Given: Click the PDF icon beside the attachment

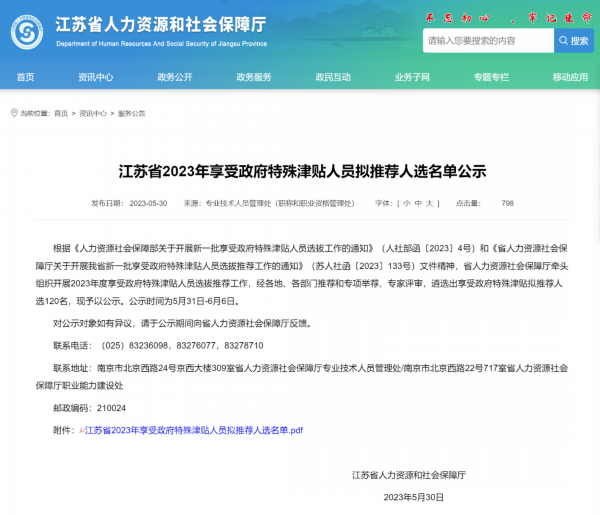Looking at the screenshot, I should tap(82, 430).
